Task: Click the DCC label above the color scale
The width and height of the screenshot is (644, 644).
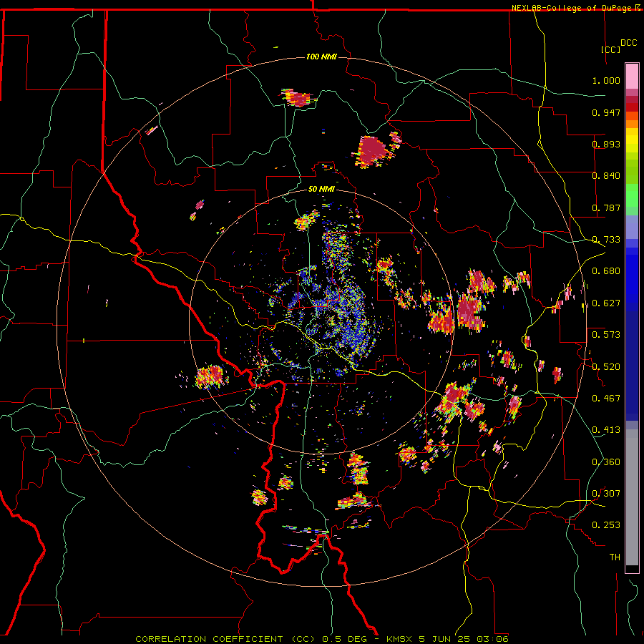Action: (x=628, y=43)
